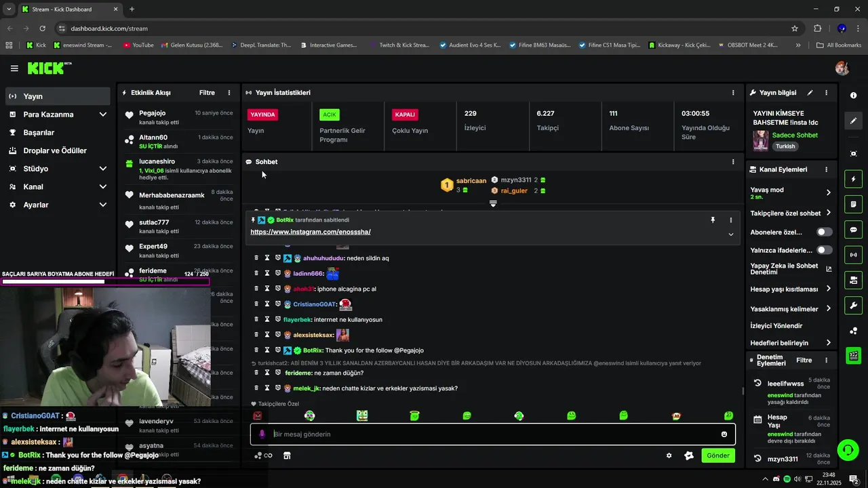The width and height of the screenshot is (868, 488).
Task: Reload the page with the browser refresh button
Action: [x=43, y=28]
